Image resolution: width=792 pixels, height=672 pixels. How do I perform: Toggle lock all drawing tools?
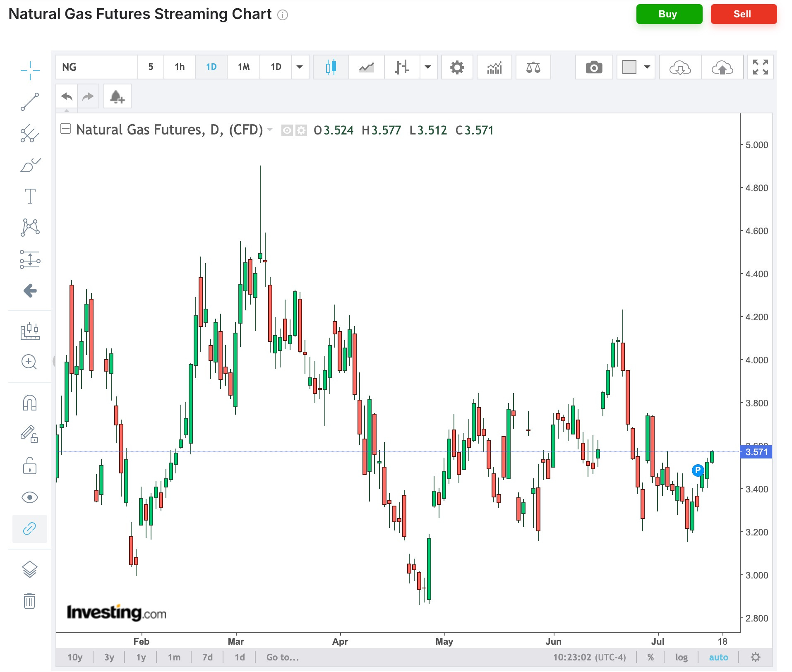point(30,466)
